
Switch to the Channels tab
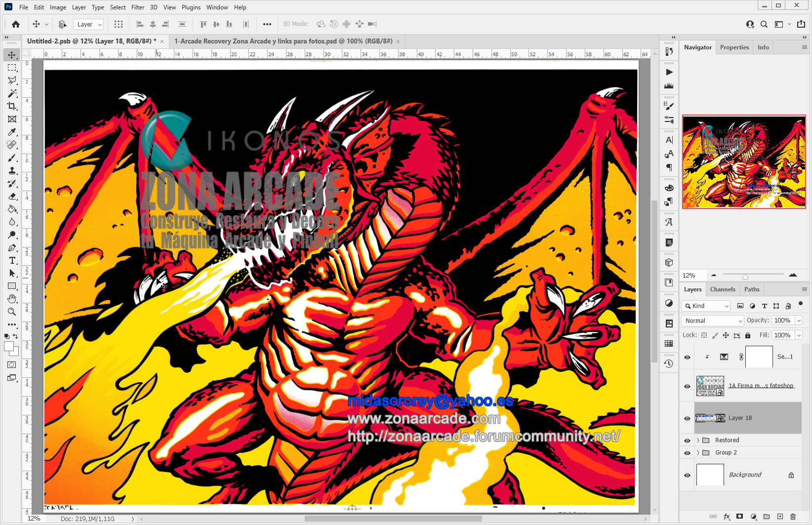click(x=723, y=289)
